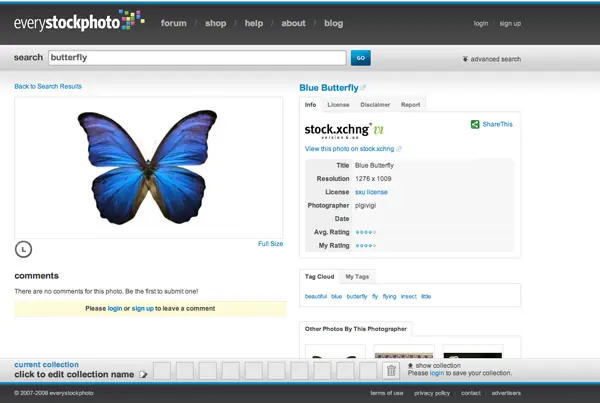Click login in the comment prompt
The height and width of the screenshot is (403, 600).
click(x=115, y=308)
